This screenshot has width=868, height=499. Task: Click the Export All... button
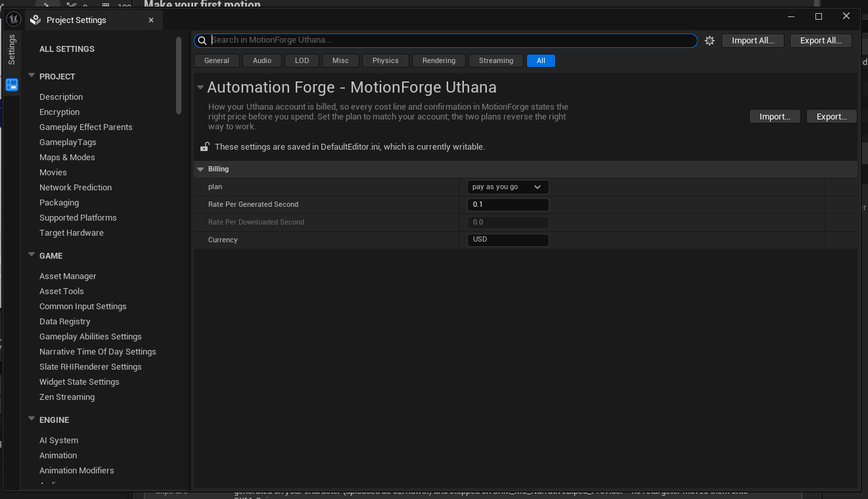821,41
